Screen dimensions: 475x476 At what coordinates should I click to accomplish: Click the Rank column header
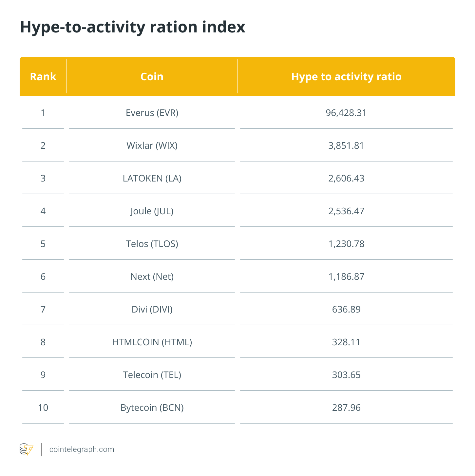click(43, 77)
